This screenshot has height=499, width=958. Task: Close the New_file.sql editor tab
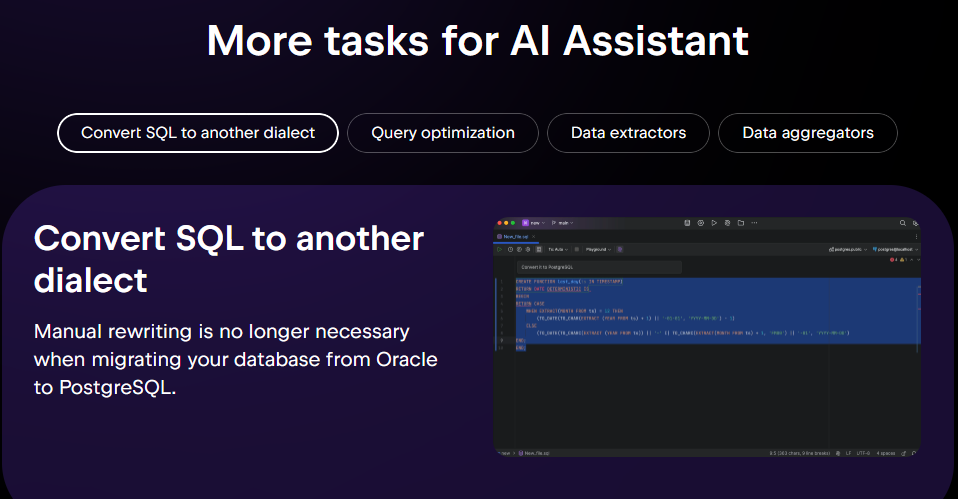tap(533, 236)
